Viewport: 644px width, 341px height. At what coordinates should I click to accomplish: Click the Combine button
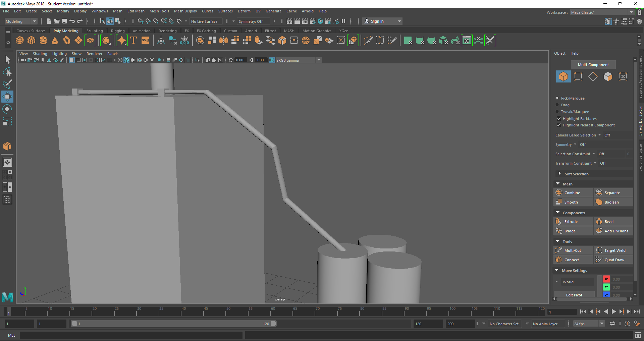point(573,193)
